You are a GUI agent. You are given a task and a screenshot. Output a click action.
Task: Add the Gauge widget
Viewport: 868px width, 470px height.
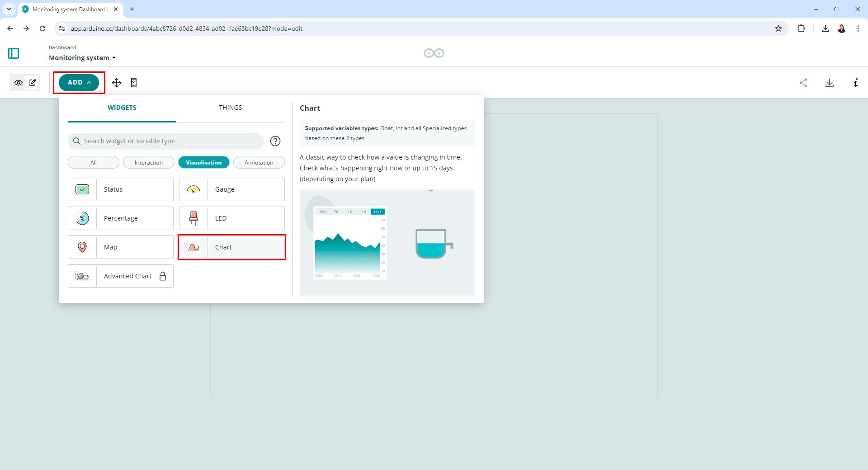(x=232, y=189)
